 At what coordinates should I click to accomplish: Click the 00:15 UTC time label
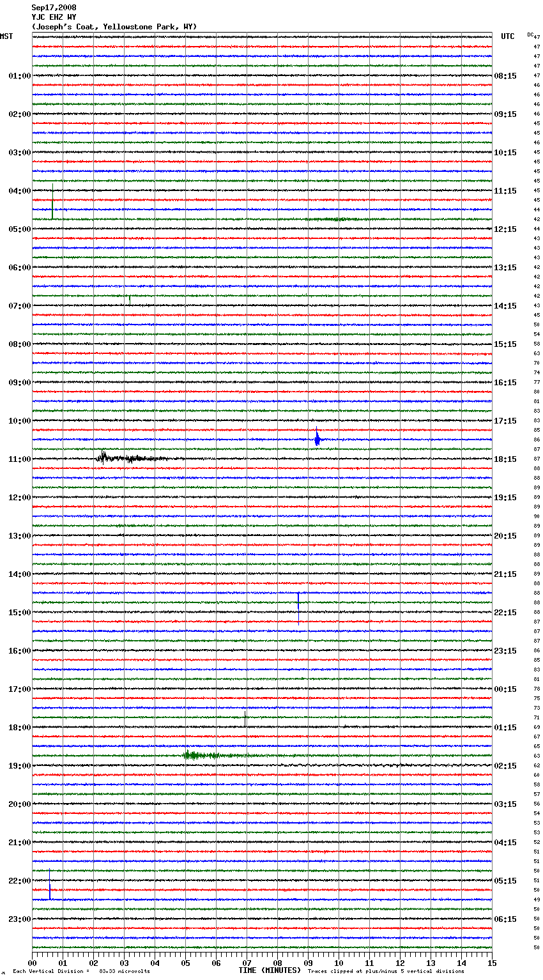click(x=505, y=689)
